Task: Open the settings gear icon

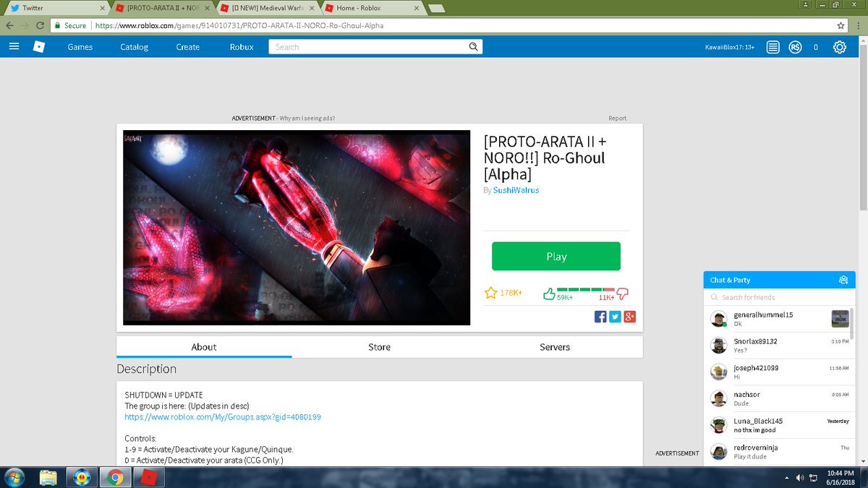Action: (x=839, y=47)
